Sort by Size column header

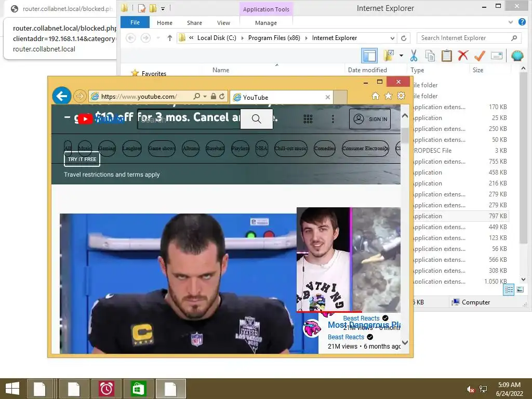tap(478, 70)
